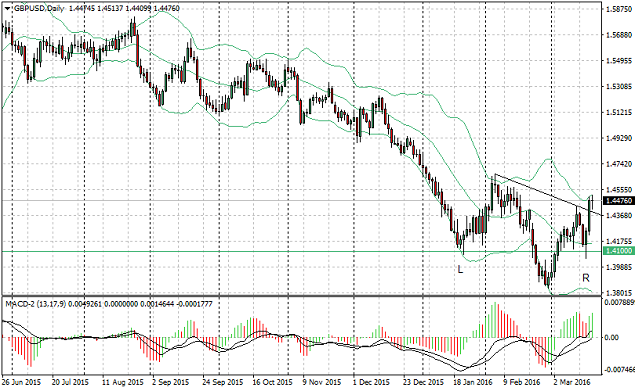The width and height of the screenshot is (635, 391).
Task: Click price axis value 1.56880
Action: [619, 35]
